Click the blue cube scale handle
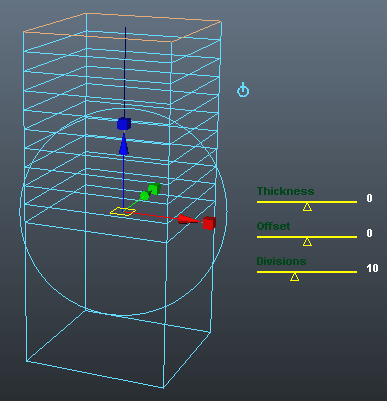This screenshot has height=401, width=387. [x=124, y=124]
